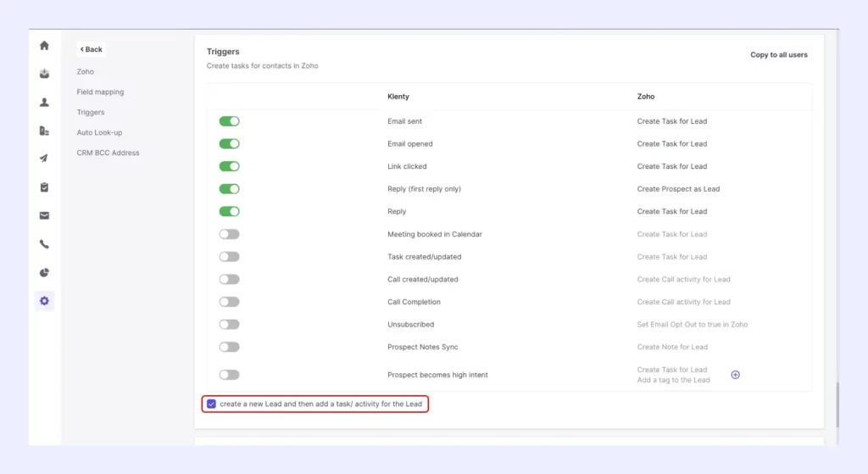The height and width of the screenshot is (474, 868).
Task: Open the inbox download icon in sidebar
Action: pos(44,74)
